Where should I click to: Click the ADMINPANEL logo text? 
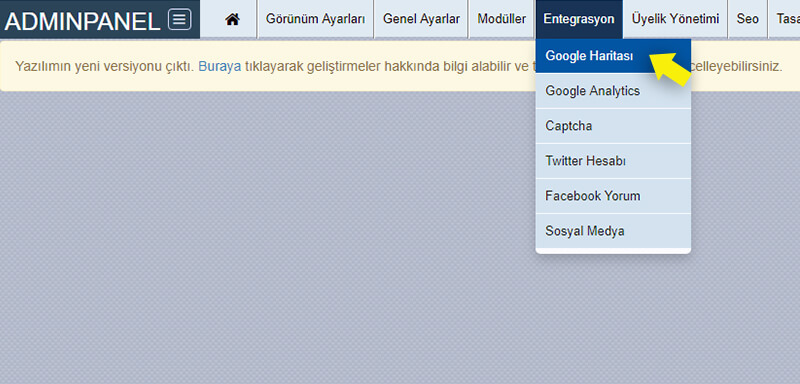coord(83,21)
